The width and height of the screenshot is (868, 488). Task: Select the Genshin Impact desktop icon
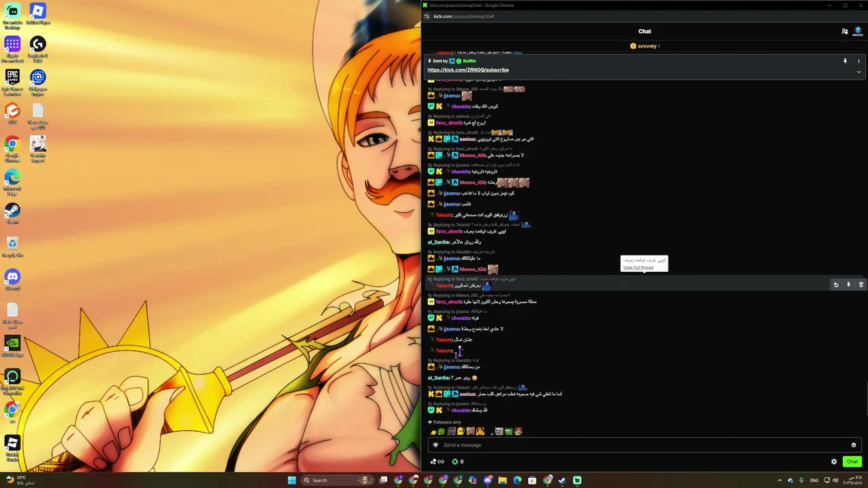coord(38,148)
